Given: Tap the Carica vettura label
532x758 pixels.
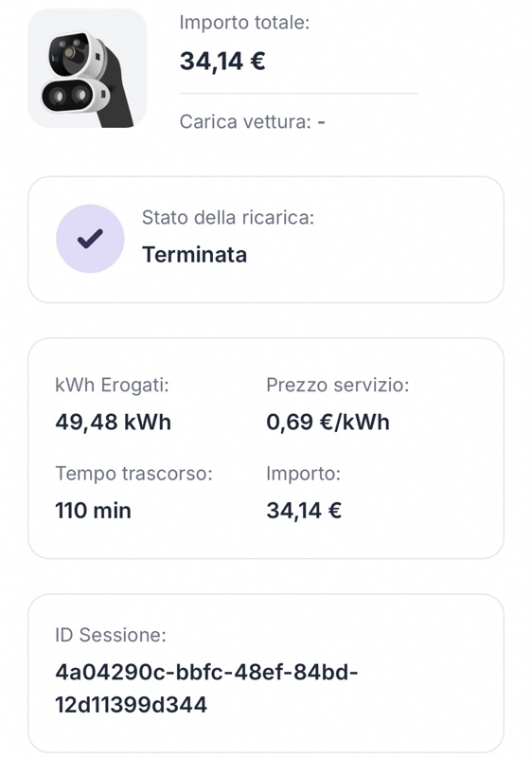Looking at the screenshot, I should click(x=245, y=122).
